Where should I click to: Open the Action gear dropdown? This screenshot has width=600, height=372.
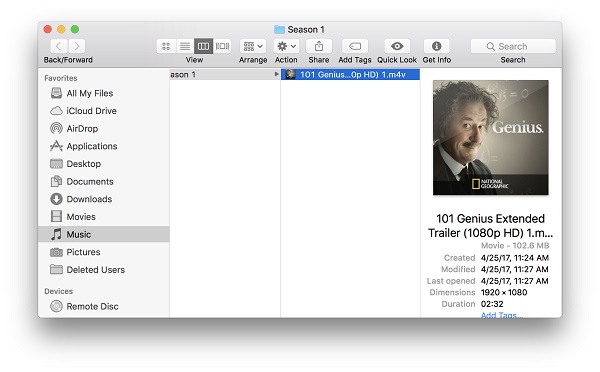pos(286,46)
